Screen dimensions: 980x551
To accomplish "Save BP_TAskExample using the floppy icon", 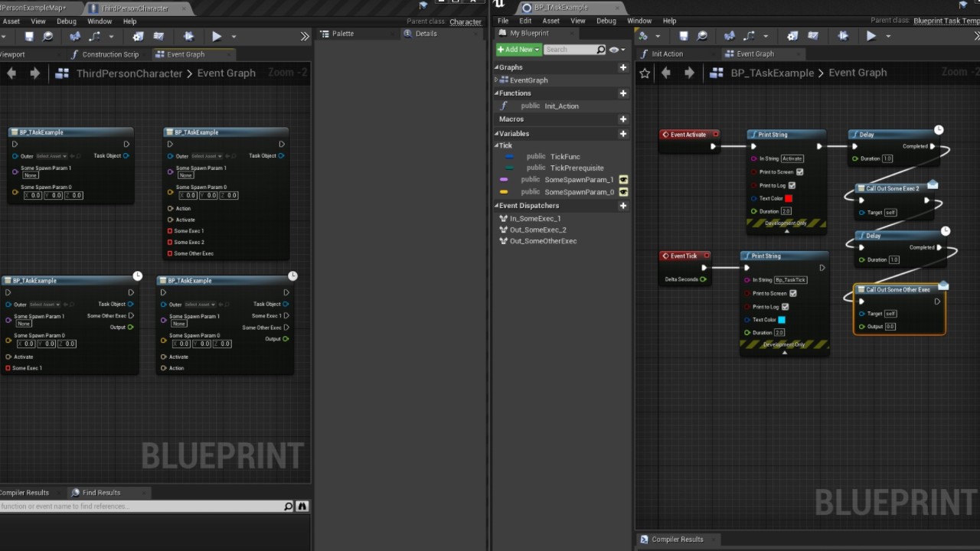I will (x=683, y=36).
